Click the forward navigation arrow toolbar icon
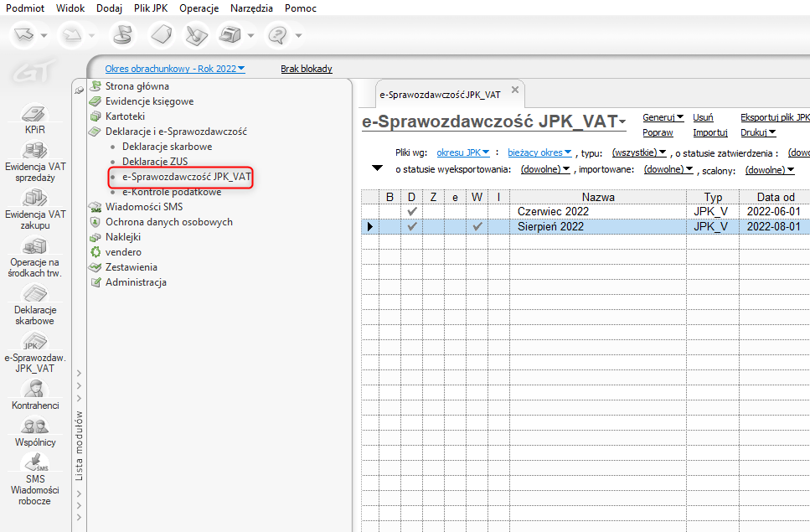Screen dimensions: 810x532 click(x=72, y=35)
